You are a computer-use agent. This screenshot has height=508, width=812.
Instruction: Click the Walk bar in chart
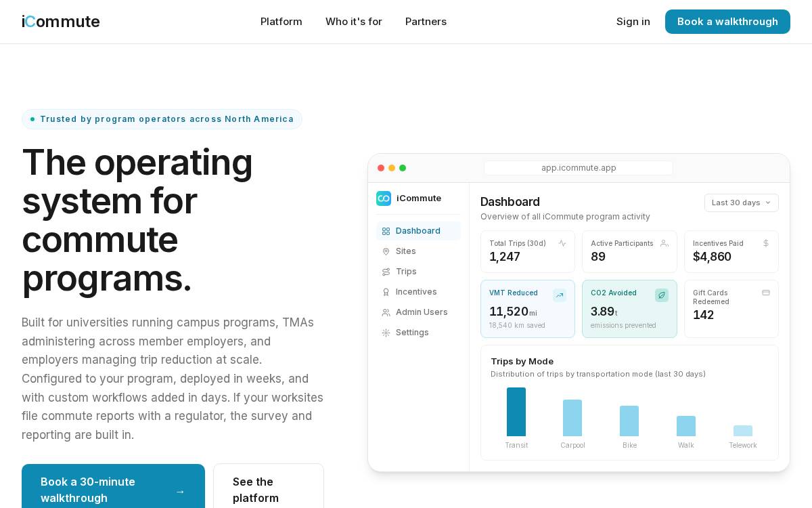tap(686, 426)
